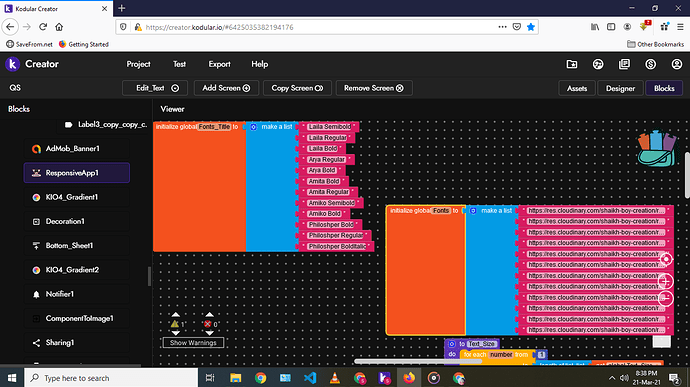This screenshot has width=690, height=387.
Task: Click the bookmark star in address bar
Action: pos(531,27)
